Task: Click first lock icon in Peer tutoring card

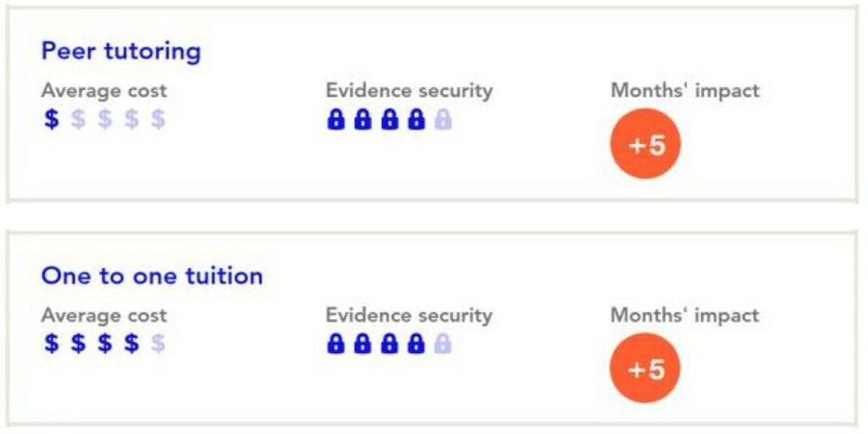Action: point(335,119)
